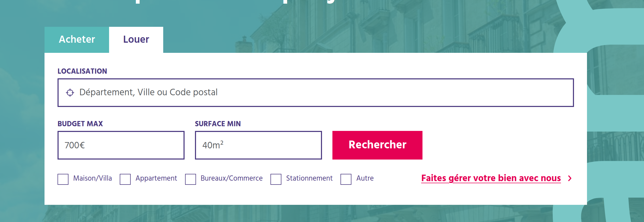Click the red chevron arrow icon

pos(570,178)
